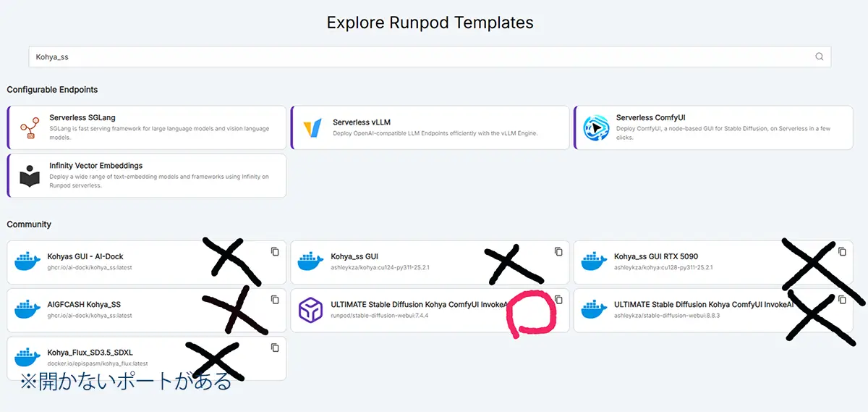Click the Serverless vLLM logo icon
The image size is (868, 412).
click(x=313, y=127)
